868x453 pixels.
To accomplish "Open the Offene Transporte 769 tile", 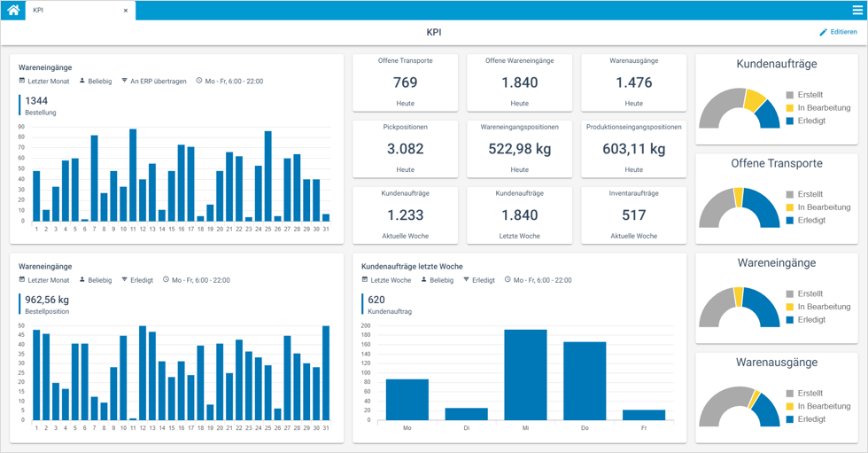I will 405,82.
